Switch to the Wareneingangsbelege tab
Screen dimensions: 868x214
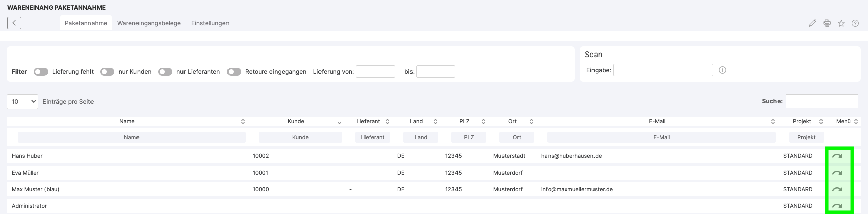point(149,23)
